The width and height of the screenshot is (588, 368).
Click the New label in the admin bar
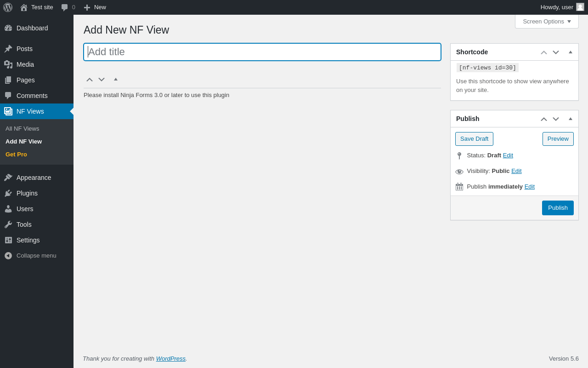(x=100, y=7)
